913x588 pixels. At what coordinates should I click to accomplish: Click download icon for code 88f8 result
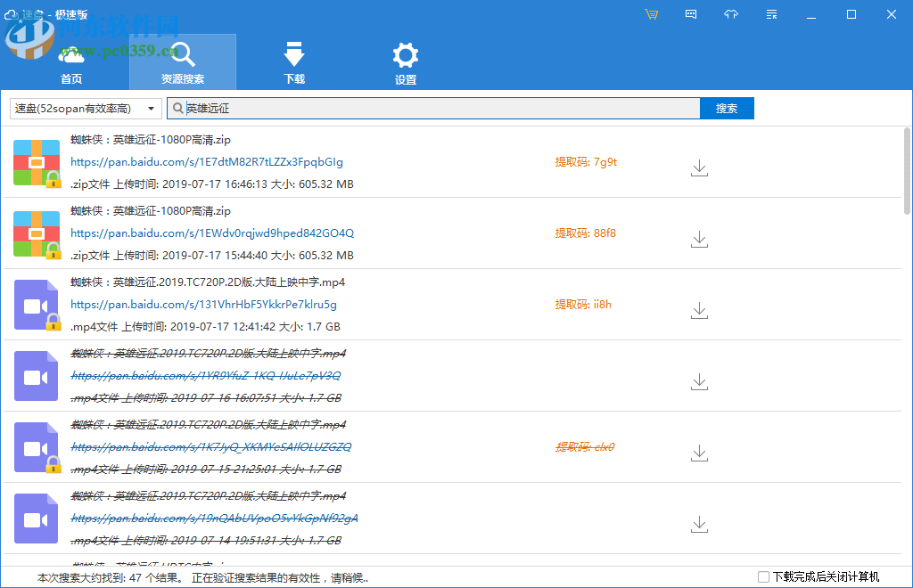click(700, 239)
